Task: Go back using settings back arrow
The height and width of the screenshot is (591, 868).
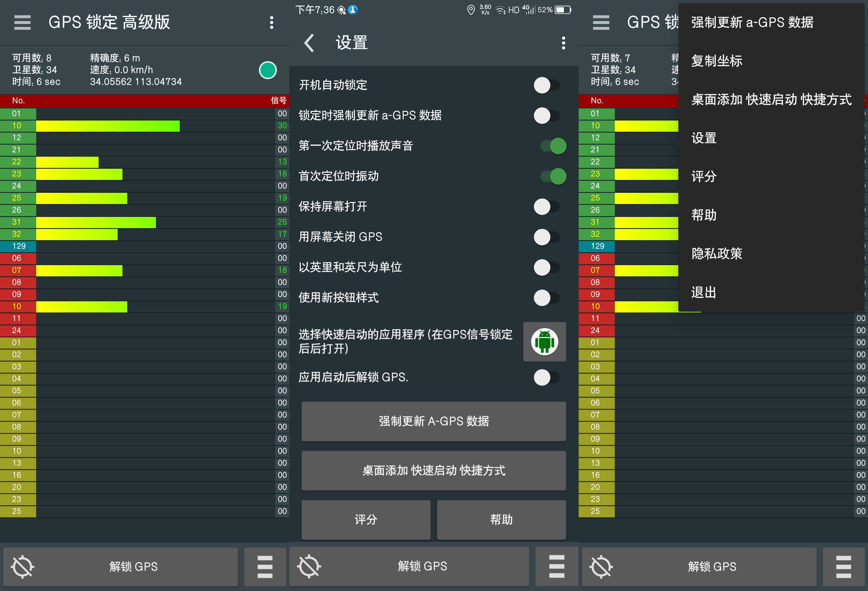Action: (x=309, y=43)
